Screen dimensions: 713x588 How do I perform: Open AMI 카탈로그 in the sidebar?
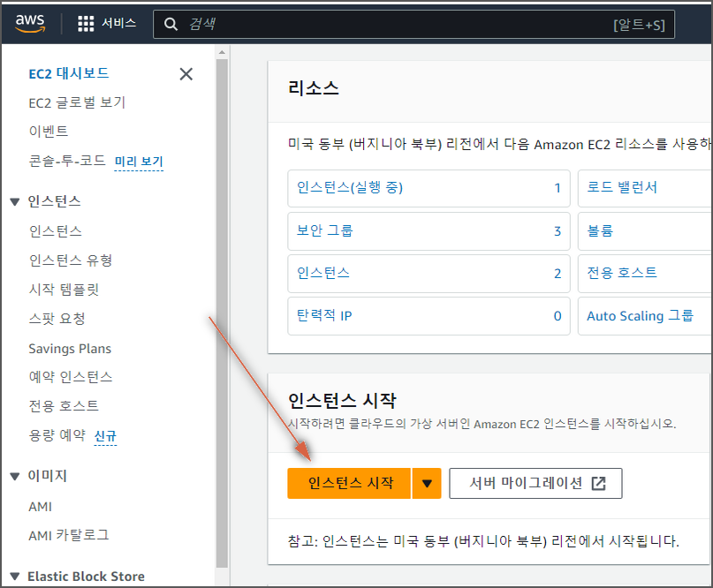click(x=69, y=535)
